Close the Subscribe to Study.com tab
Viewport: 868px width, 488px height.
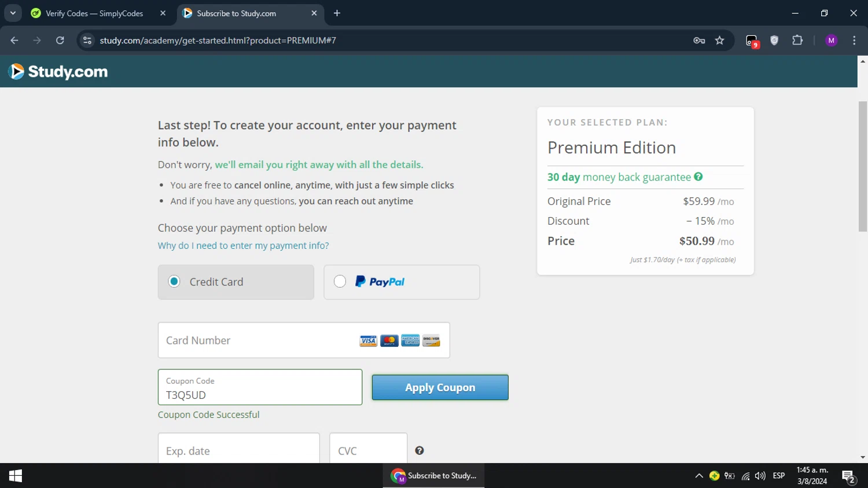[314, 13]
